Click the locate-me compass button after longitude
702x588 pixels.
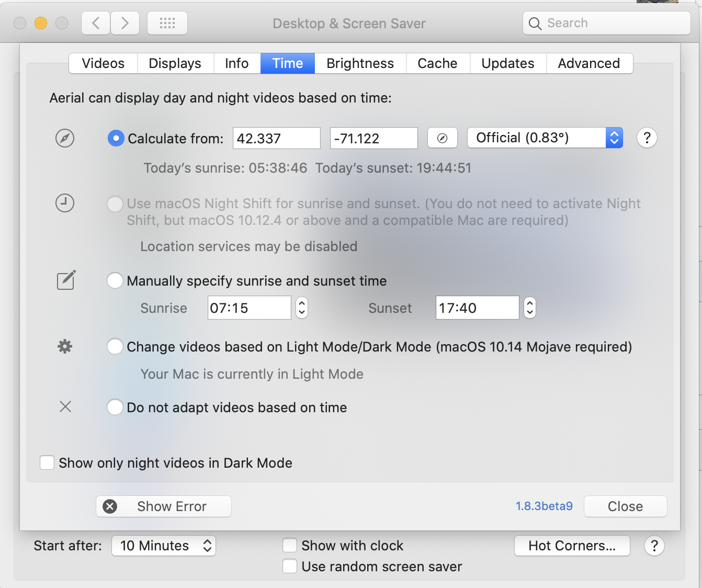point(443,138)
